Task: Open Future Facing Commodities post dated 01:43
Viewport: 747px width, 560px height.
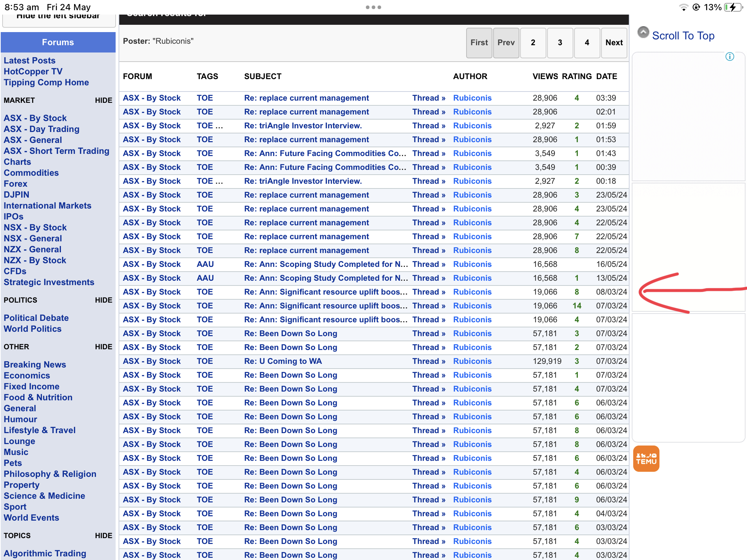Action: pos(325,153)
